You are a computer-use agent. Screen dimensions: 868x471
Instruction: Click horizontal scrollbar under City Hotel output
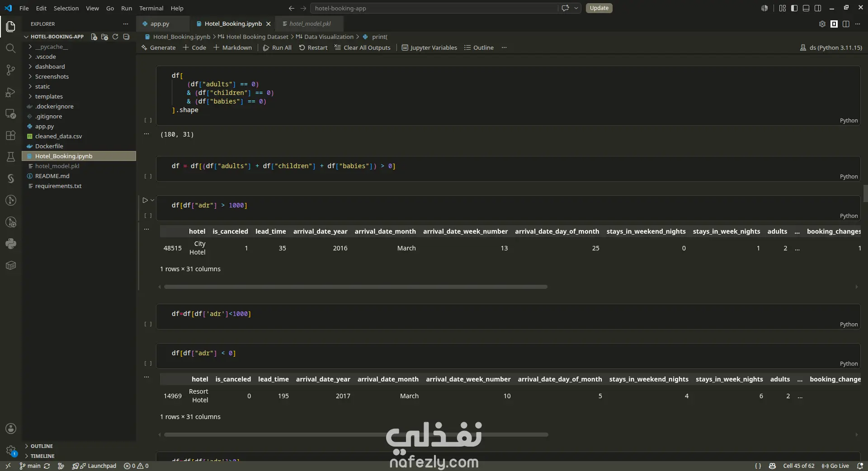pyautogui.click(x=356, y=287)
